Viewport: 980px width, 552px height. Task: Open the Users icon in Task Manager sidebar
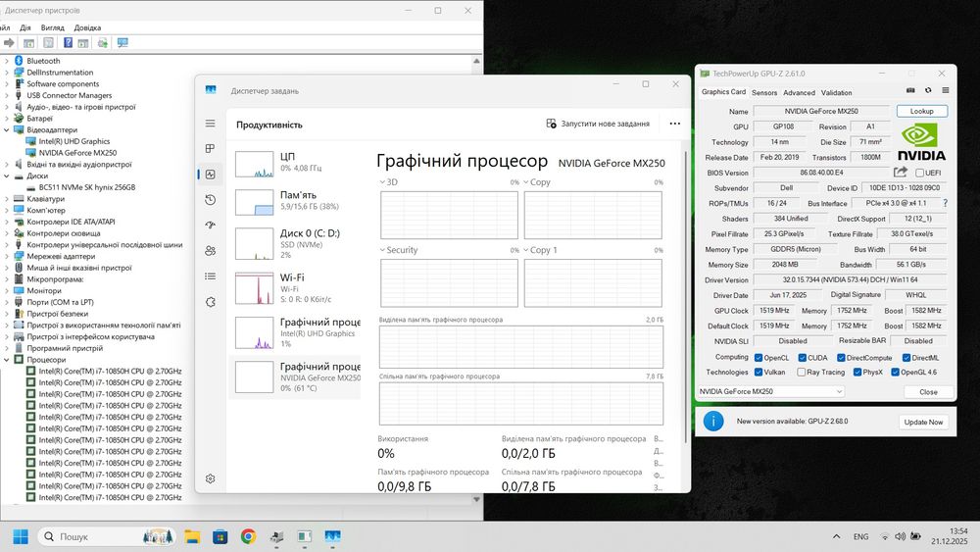point(210,251)
